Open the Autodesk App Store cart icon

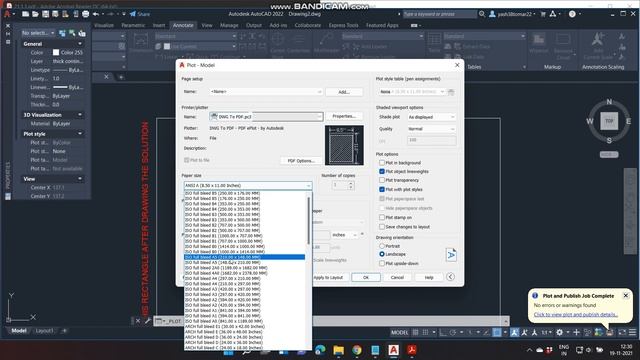coord(543,14)
